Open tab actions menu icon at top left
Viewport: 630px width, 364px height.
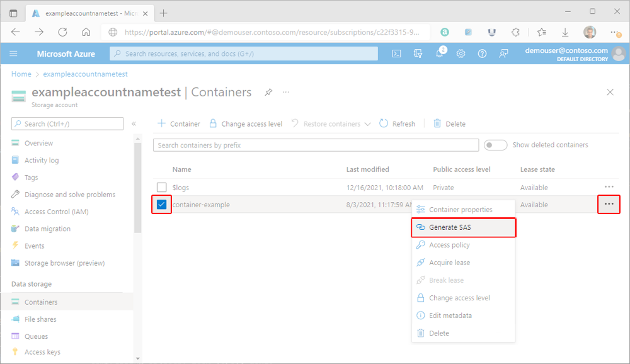13,13
